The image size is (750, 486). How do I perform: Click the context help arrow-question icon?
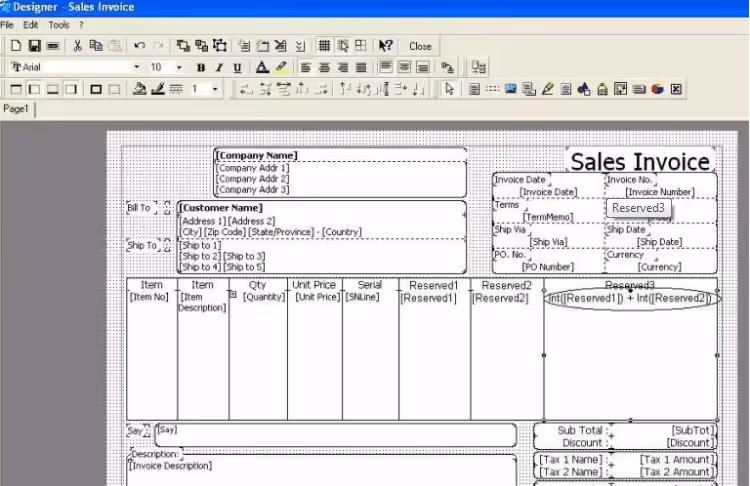(386, 46)
